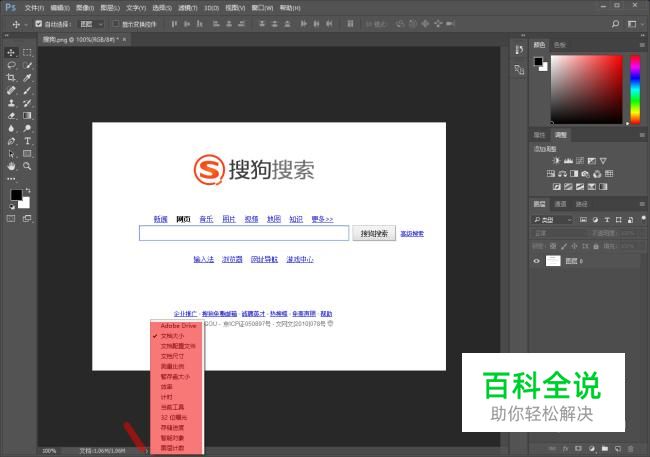Viewport: 650px width, 457px height.
Task: Click the Quick Mask mode icon
Action: [11, 219]
